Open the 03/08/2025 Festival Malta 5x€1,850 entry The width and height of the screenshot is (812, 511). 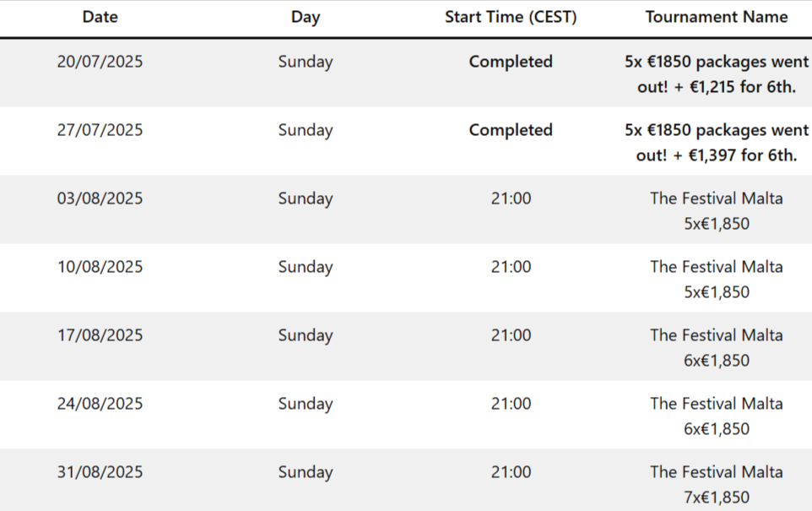717,211
